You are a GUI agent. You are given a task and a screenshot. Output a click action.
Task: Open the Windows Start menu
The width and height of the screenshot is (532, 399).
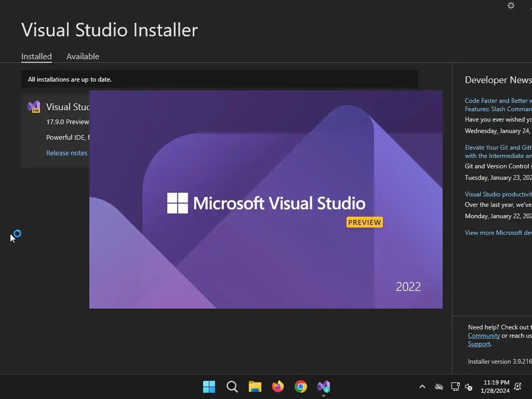tap(209, 387)
